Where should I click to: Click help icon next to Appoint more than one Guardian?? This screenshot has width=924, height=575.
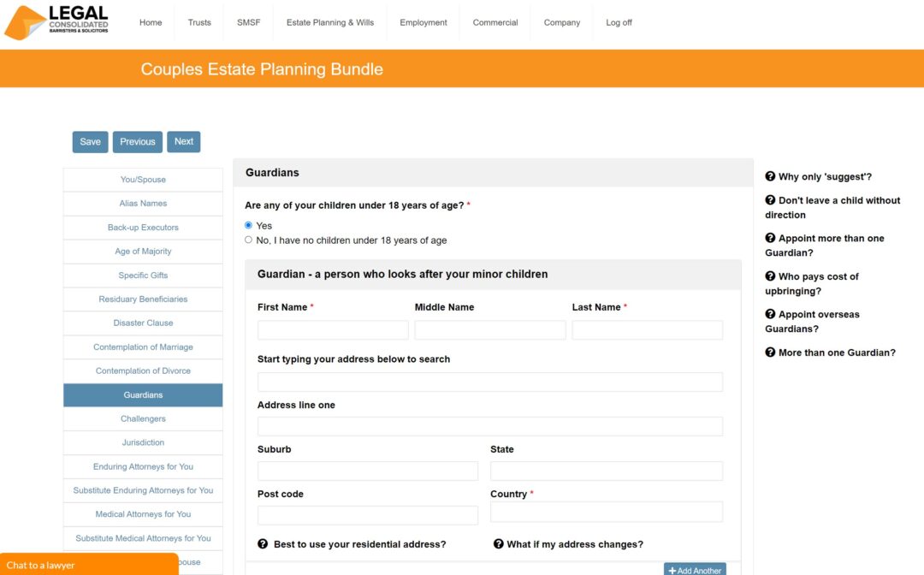pos(770,238)
